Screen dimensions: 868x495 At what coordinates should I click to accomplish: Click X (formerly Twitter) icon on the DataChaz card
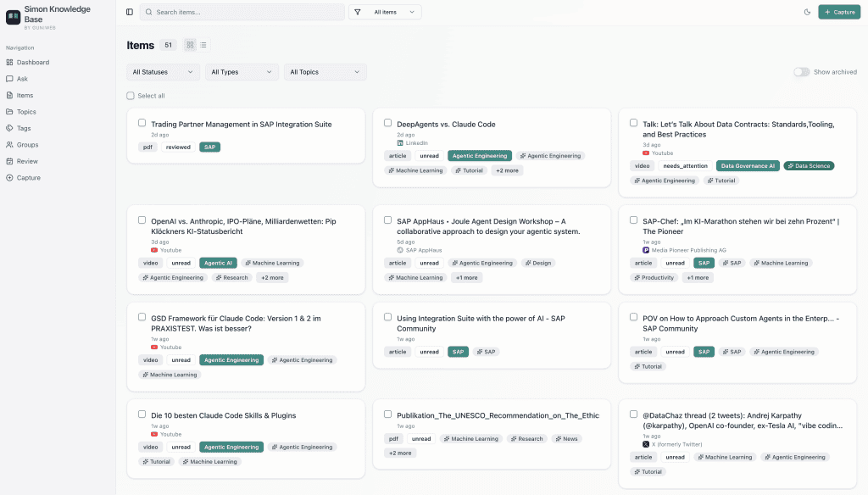[646, 444]
